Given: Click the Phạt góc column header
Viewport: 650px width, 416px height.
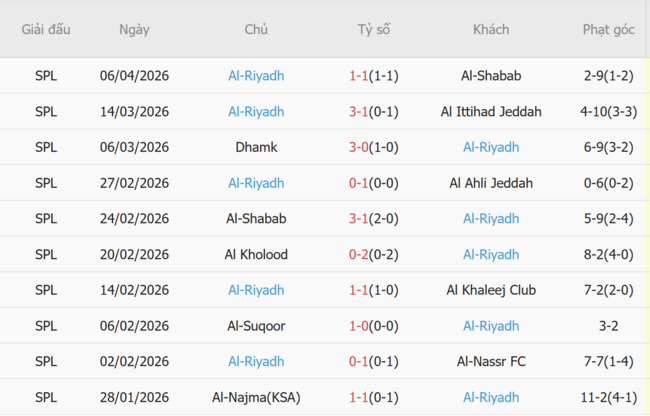Looking at the screenshot, I should click(x=608, y=30).
